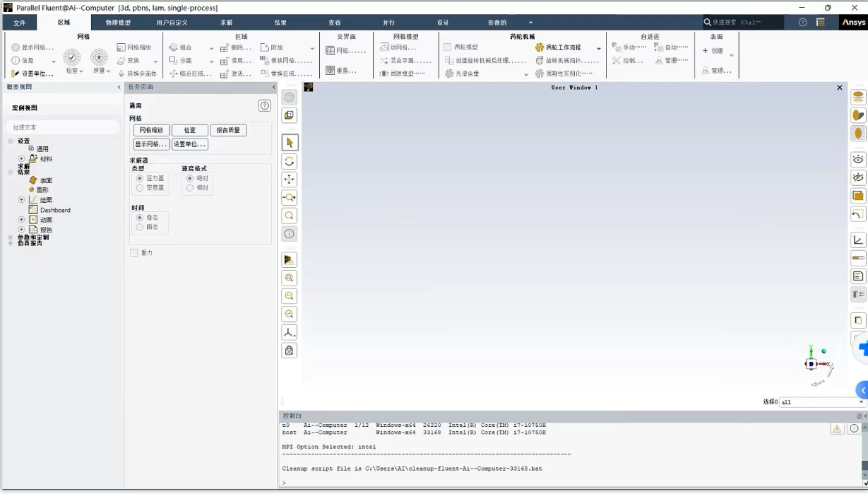The image size is (868, 494).
Task: Select the 相对 velocity formulation radio
Action: [189, 187]
